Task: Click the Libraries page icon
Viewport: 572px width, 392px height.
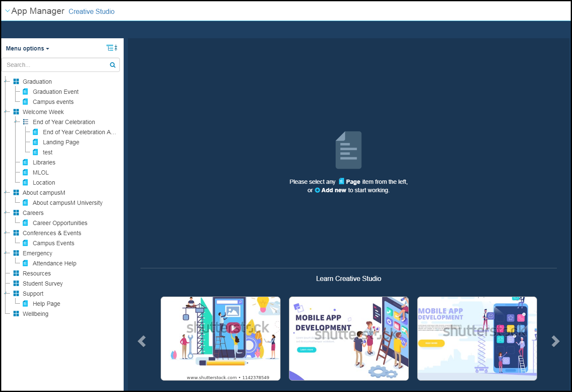Action: coord(25,162)
